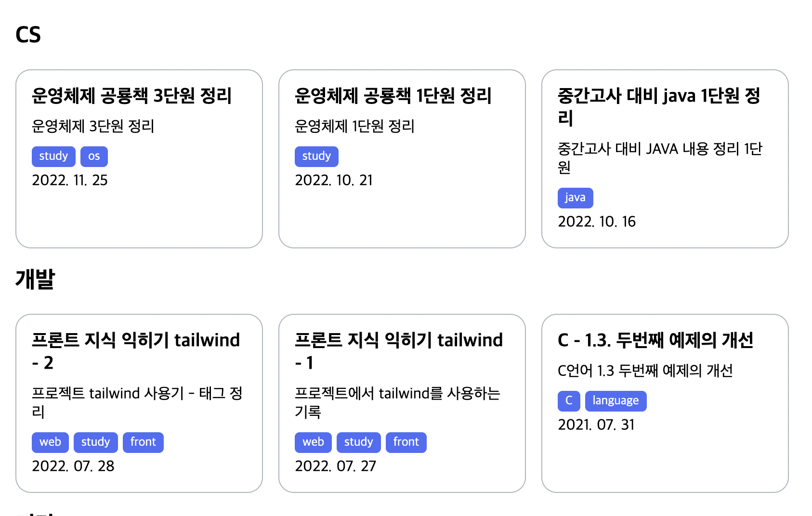
Task: Click the web tag on the tailwind - 1 card
Action: [x=313, y=442]
